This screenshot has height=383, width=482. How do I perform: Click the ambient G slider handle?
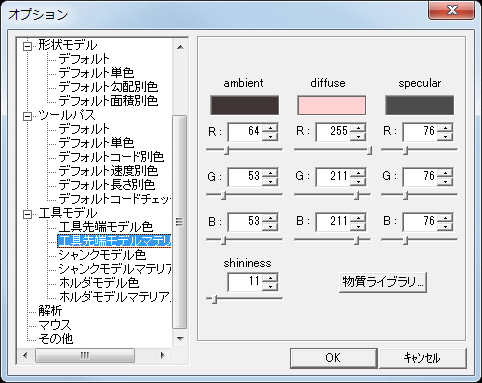click(x=224, y=196)
